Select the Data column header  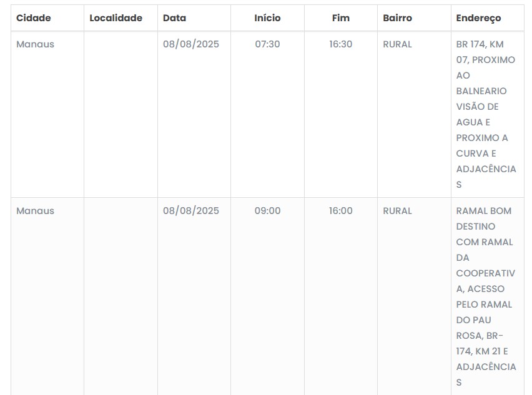[x=175, y=18]
